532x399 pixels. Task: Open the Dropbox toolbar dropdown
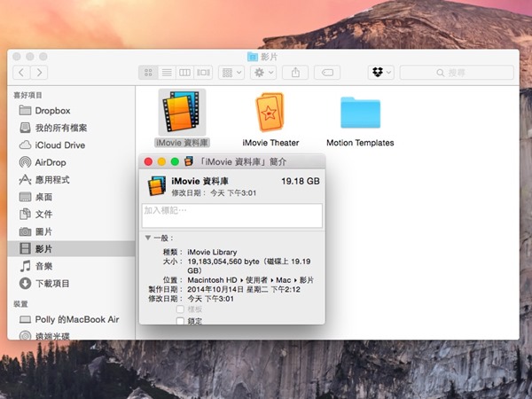381,73
